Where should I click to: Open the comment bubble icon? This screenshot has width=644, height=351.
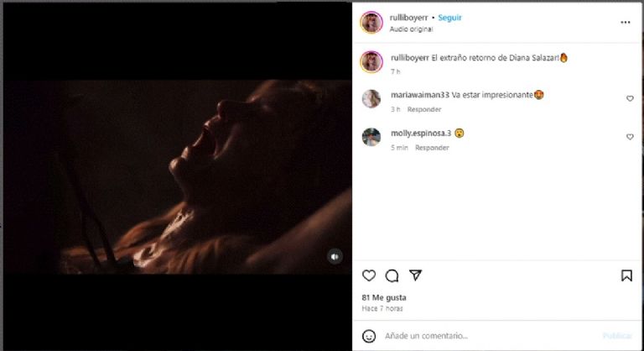(x=392, y=275)
